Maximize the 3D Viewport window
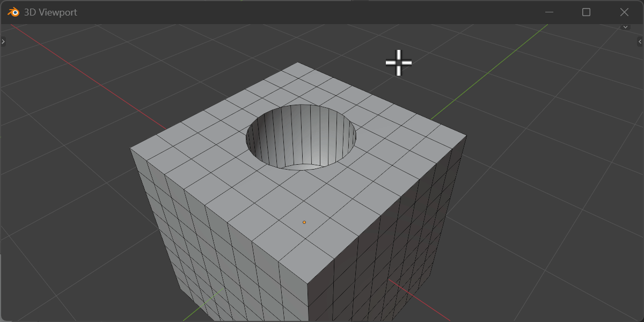 [586, 12]
